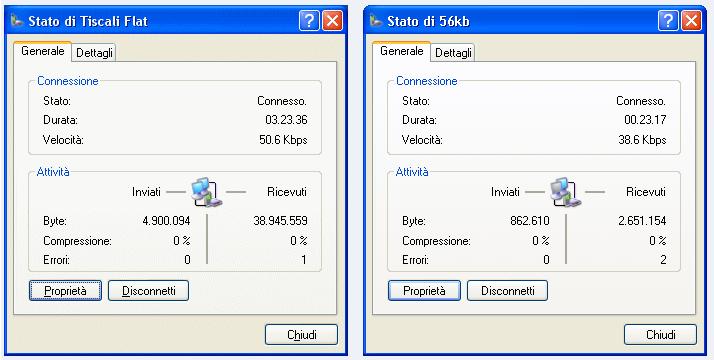Viewport: 714px width, 360px height.
Task: Click Durata label in 56kb window
Action: point(419,120)
